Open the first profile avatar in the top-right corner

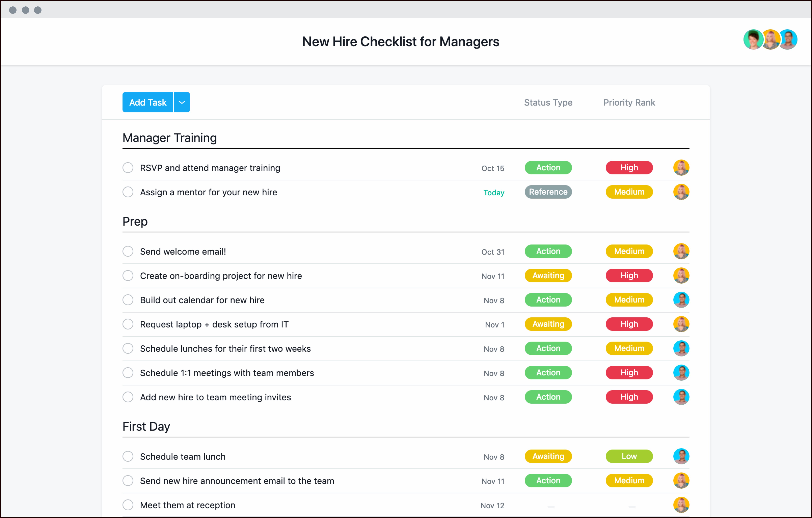point(753,39)
